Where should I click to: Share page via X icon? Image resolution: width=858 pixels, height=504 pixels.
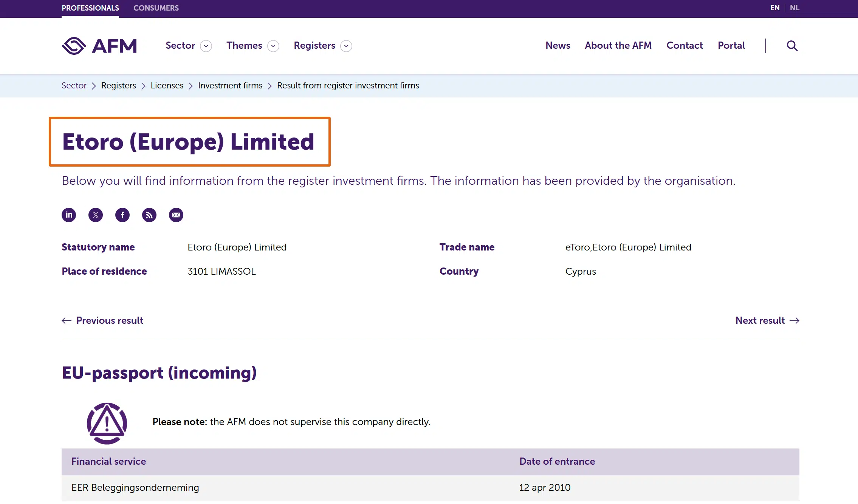pos(96,215)
